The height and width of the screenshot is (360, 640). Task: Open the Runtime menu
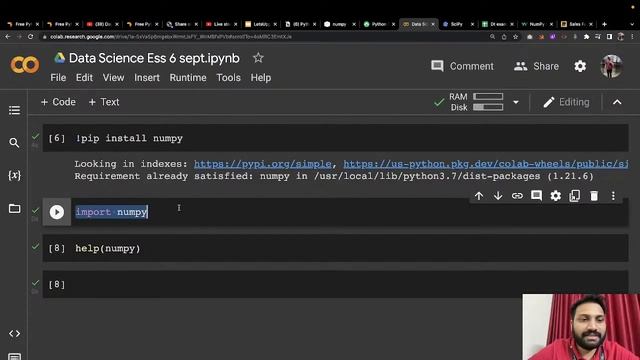click(x=188, y=78)
